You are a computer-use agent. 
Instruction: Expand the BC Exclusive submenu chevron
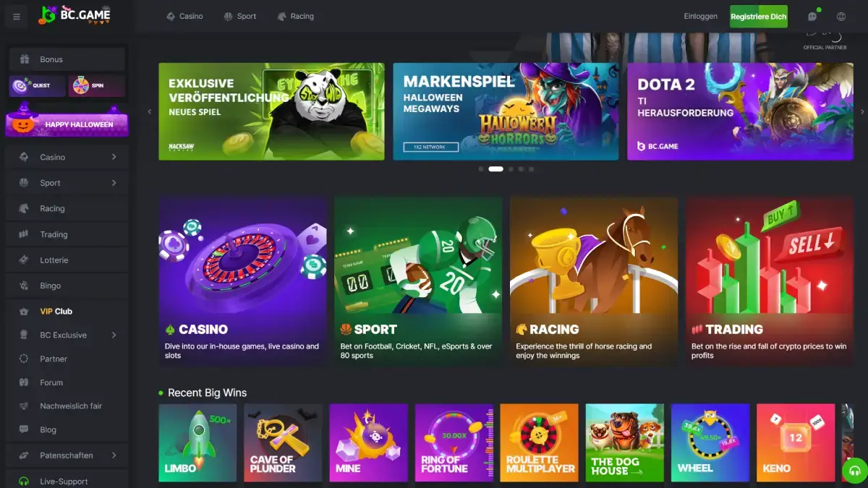coord(114,335)
